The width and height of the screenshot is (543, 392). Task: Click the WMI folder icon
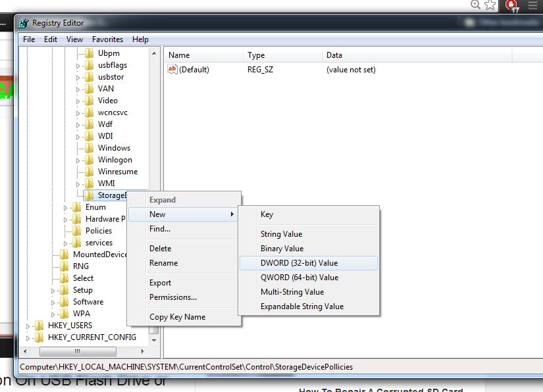(90, 184)
